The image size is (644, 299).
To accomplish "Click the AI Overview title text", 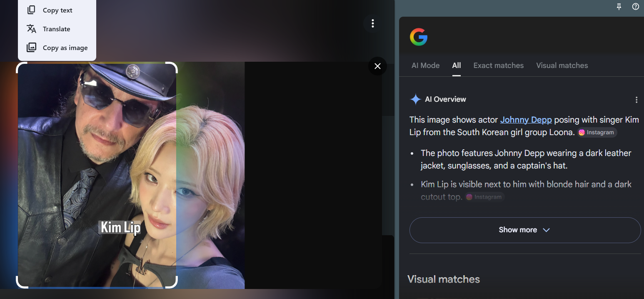I will pos(445,99).
